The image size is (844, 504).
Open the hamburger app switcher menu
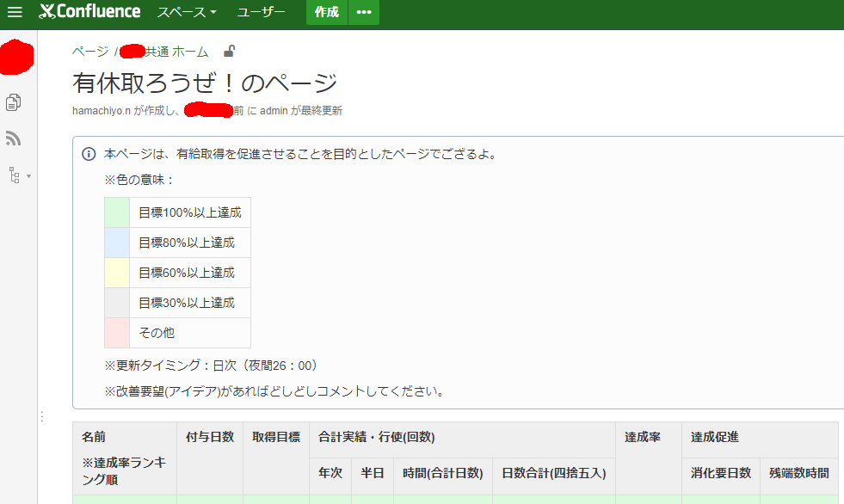[15, 12]
